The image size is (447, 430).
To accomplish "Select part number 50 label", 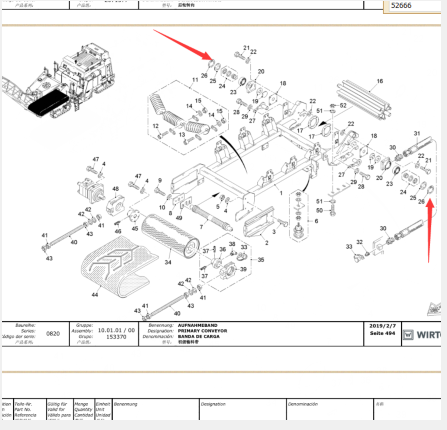I will [x=319, y=210].
